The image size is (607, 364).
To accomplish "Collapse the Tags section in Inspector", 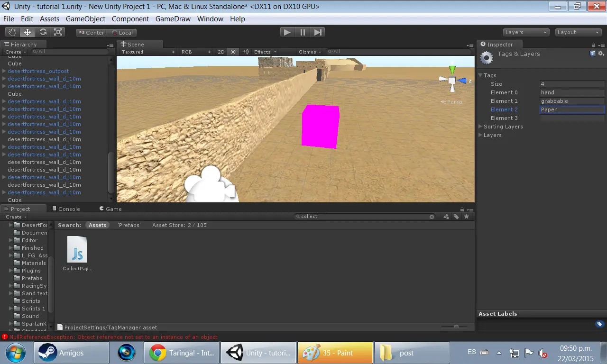I will (480, 75).
